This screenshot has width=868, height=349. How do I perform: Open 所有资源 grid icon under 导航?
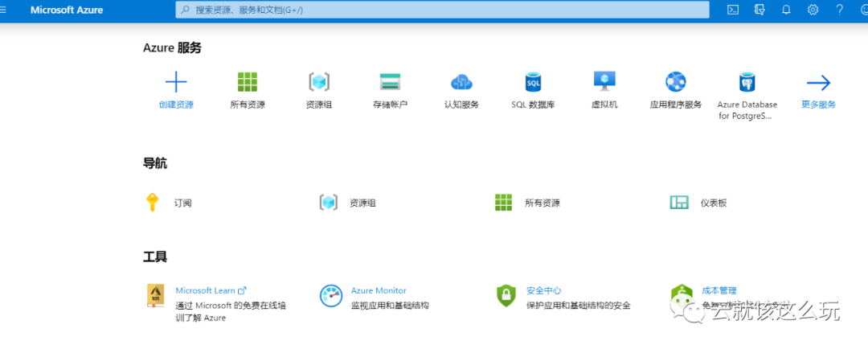point(503,202)
